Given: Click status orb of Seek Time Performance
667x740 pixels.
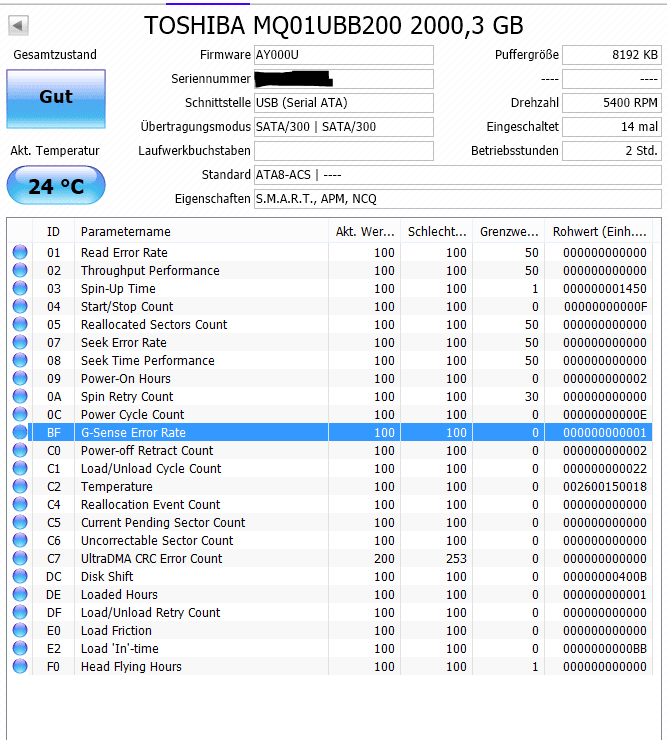Looking at the screenshot, I should 20,360.
